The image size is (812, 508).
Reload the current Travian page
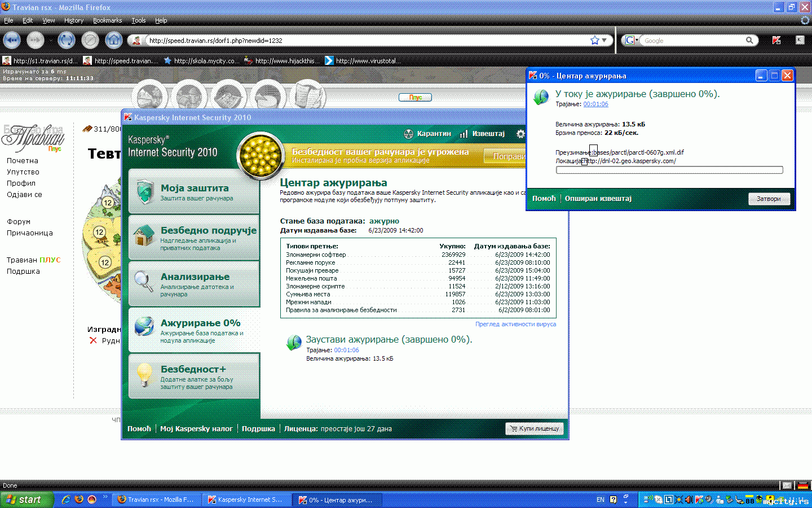(x=67, y=40)
